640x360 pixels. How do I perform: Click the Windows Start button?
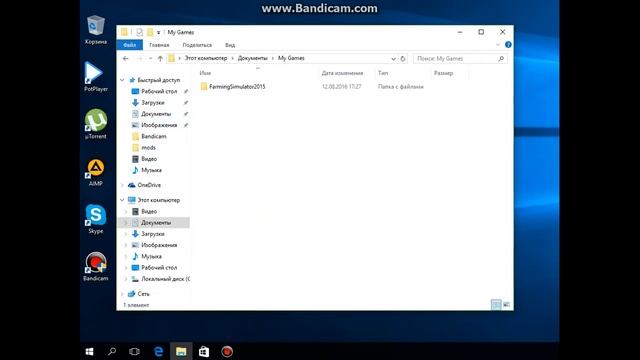click(89, 351)
